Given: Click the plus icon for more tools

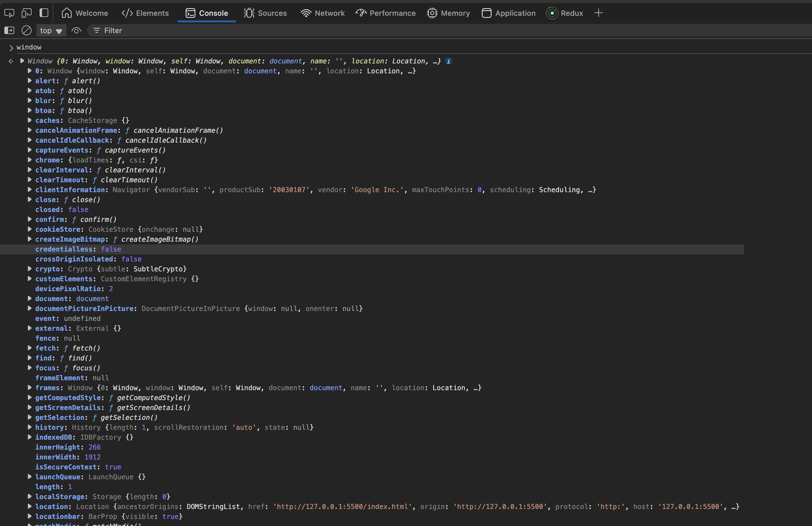Looking at the screenshot, I should coord(598,13).
